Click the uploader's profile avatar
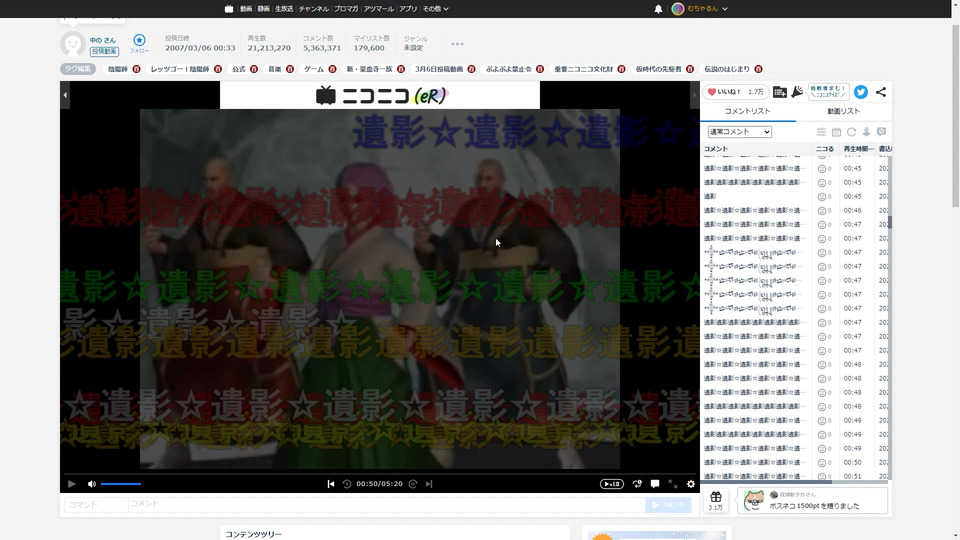The image size is (960, 540). [x=72, y=44]
